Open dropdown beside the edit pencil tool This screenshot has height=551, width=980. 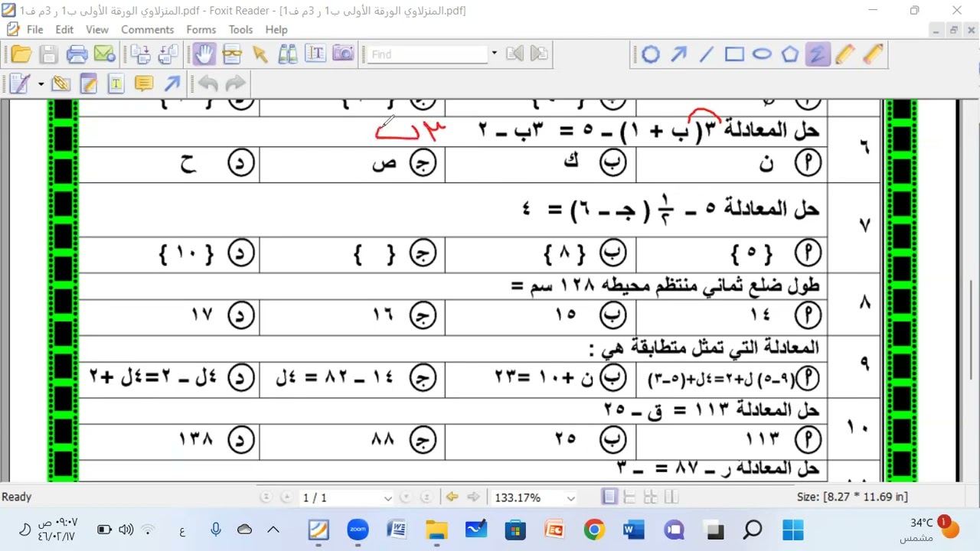click(x=41, y=83)
